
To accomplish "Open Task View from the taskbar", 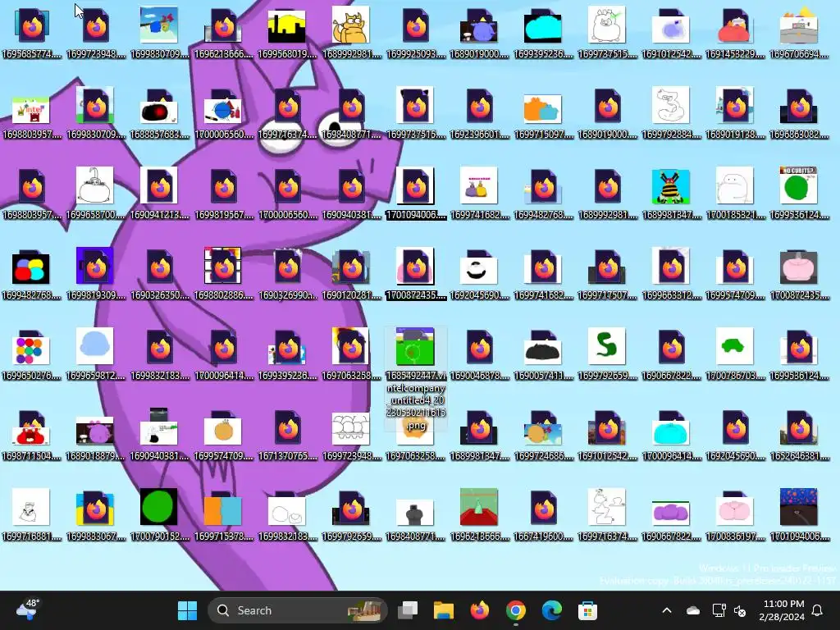I will (408, 610).
